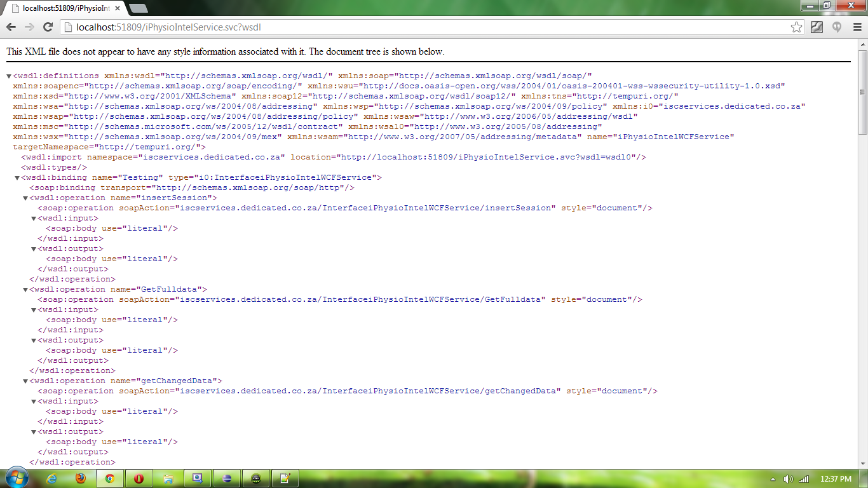This screenshot has height=488, width=868.
Task: Bookmark this page with the star icon
Action: point(796,27)
